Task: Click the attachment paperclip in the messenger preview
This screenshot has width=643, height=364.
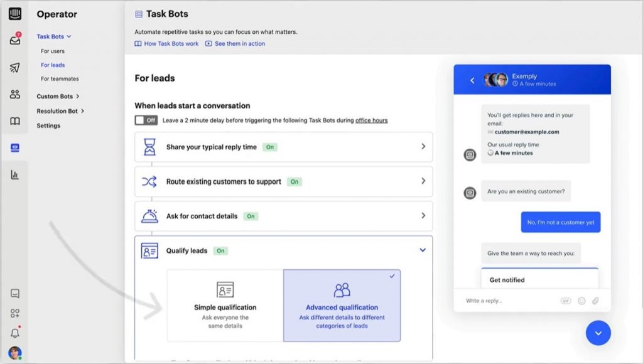Action: pos(597,301)
